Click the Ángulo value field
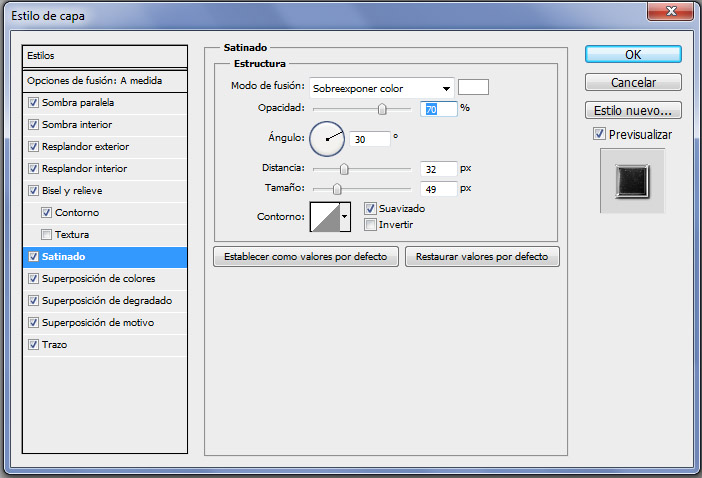 coord(369,139)
